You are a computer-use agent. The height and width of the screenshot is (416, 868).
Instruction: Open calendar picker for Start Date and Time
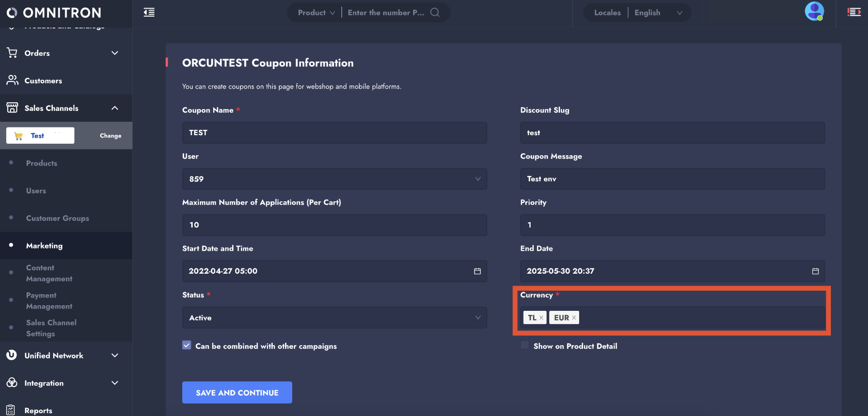pyautogui.click(x=477, y=271)
